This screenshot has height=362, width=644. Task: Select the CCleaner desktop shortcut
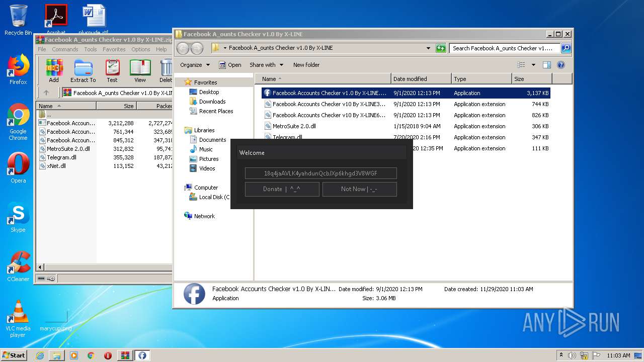[18, 266]
